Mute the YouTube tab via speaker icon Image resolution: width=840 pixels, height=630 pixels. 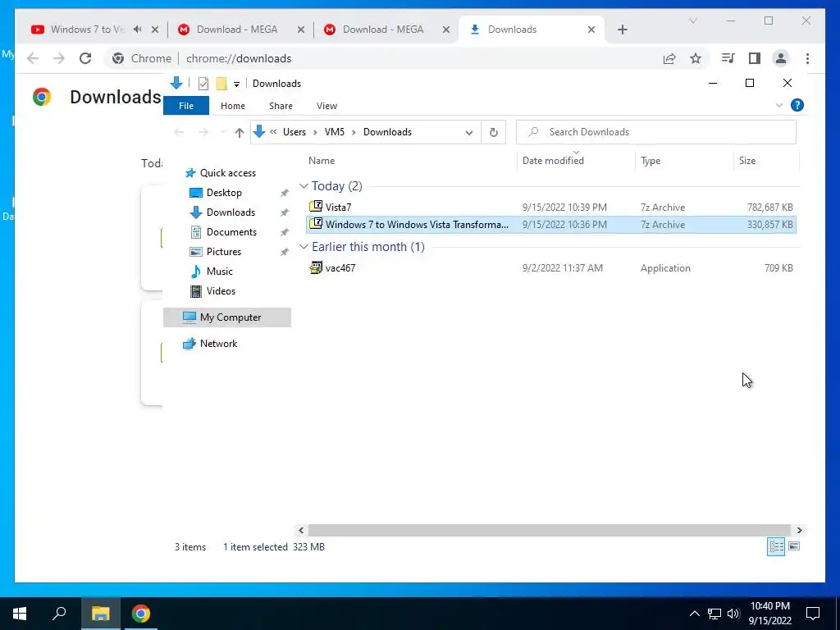138,30
